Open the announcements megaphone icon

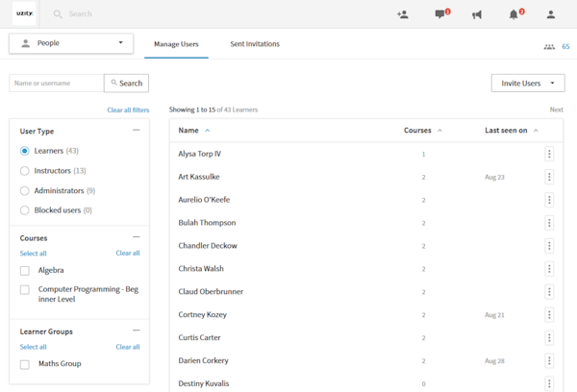point(476,14)
